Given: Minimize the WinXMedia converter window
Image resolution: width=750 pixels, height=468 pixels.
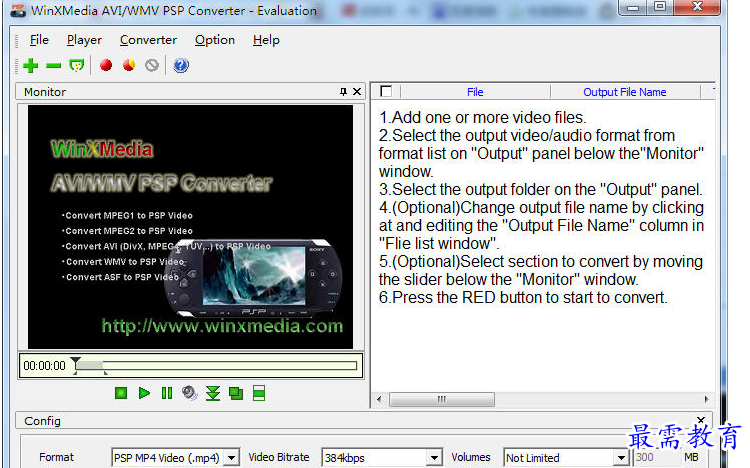Looking at the screenshot, I should (x=633, y=7).
